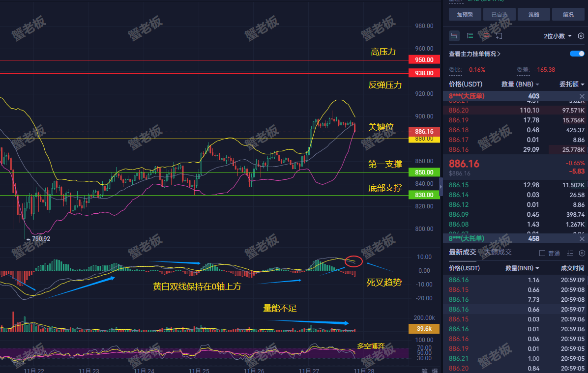Click the 886.16 current price axis label
The width and height of the screenshot is (588, 373).
click(x=424, y=132)
